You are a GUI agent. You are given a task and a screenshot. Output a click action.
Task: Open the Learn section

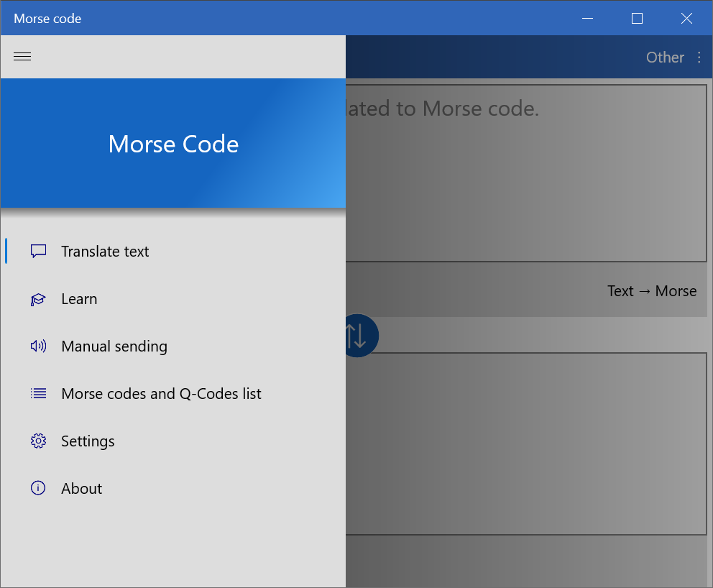click(x=172, y=299)
